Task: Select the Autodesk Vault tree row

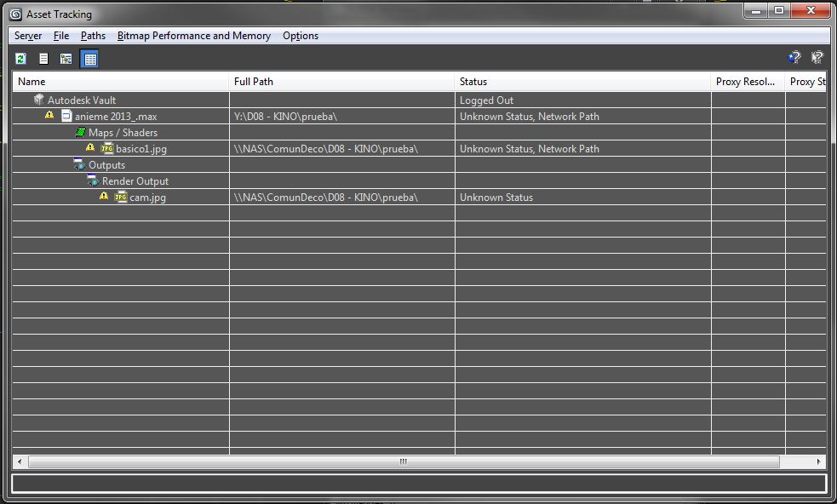Action: point(82,100)
